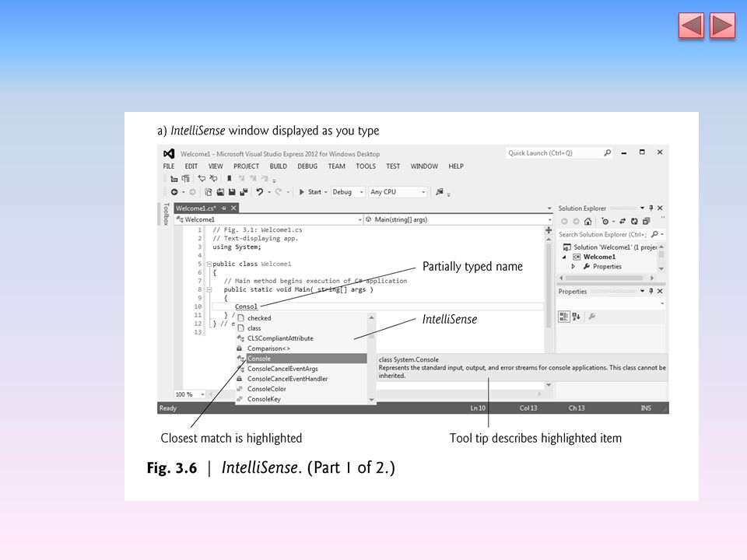The image size is (747, 560).
Task: Open the DEBUG menu
Action: point(307,166)
